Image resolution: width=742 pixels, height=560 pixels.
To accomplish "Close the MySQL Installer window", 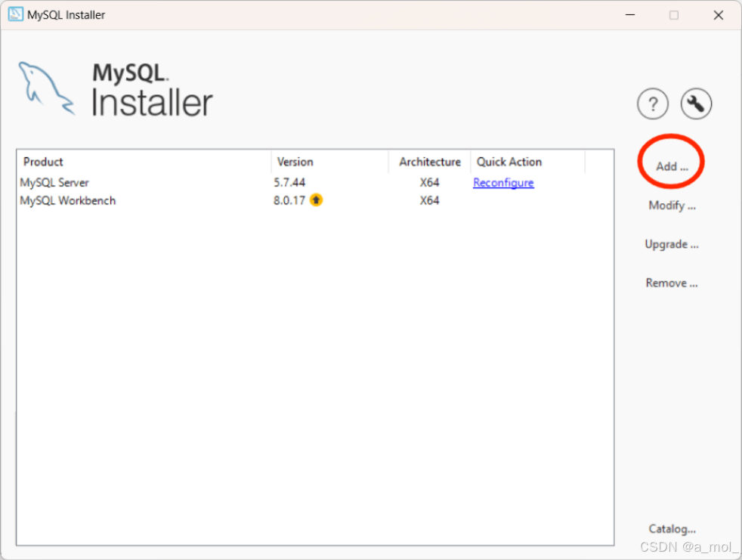I will (x=719, y=14).
